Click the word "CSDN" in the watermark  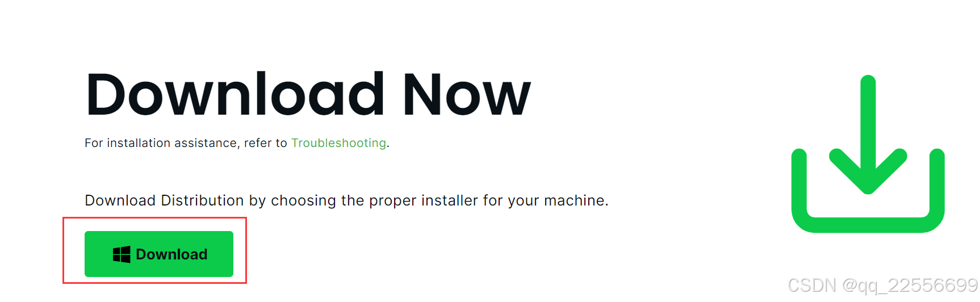click(812, 285)
